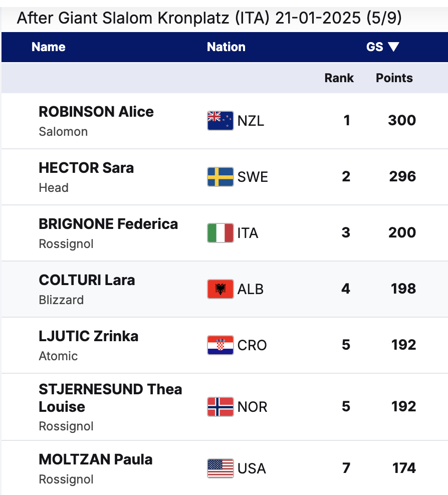
Task: Click the New Zealand flag icon
Action: pyautogui.click(x=220, y=121)
